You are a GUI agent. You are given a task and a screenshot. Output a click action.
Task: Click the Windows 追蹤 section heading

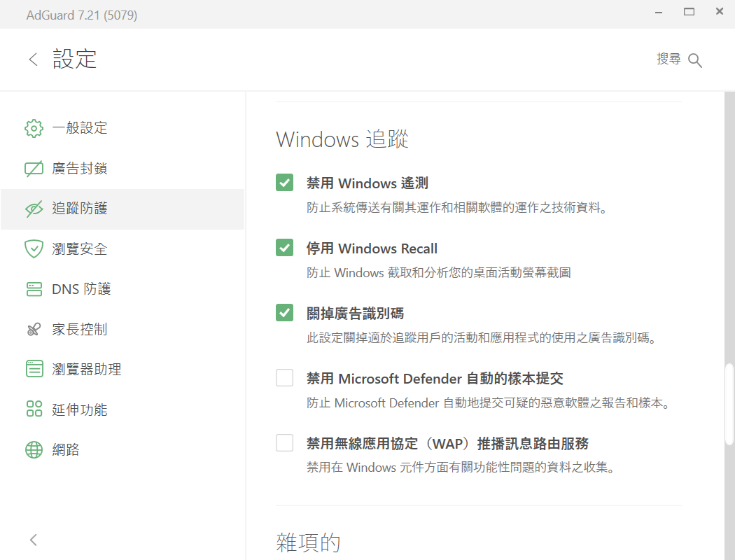pyautogui.click(x=342, y=139)
